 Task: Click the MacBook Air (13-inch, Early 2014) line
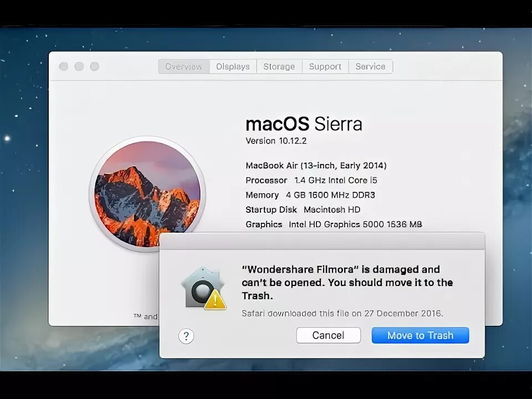pyautogui.click(x=316, y=166)
